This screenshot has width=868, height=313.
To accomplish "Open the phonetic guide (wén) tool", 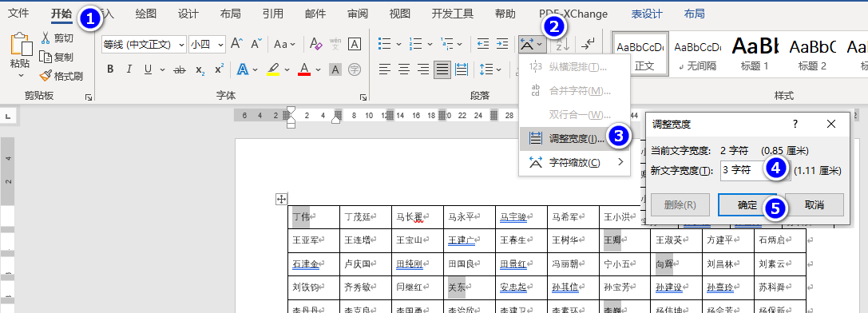I will (x=335, y=44).
